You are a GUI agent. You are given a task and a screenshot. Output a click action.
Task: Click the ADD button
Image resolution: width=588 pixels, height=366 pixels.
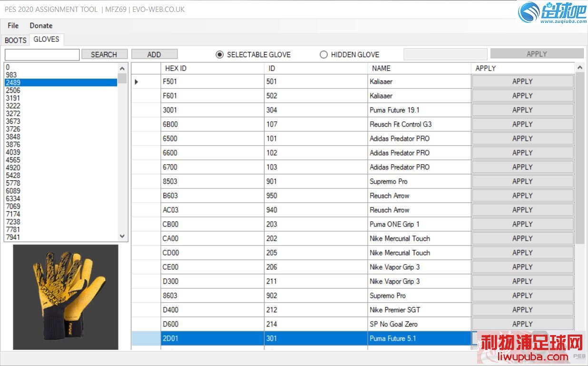(154, 54)
